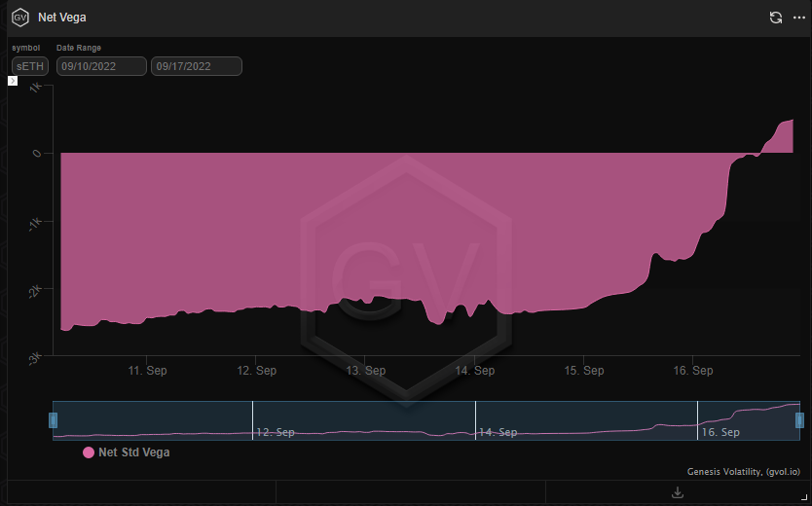Open the sETH symbol selector
The height and width of the screenshot is (506, 812).
[30, 66]
